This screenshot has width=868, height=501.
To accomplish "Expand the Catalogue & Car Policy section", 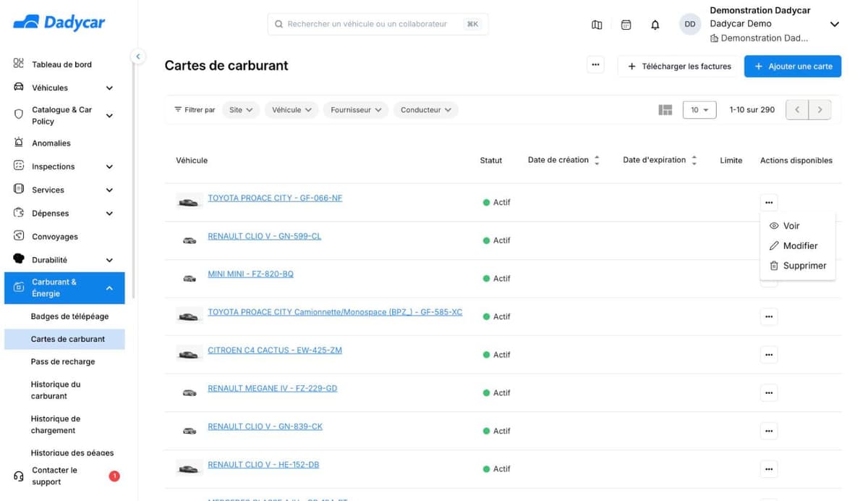I will 109,116.
